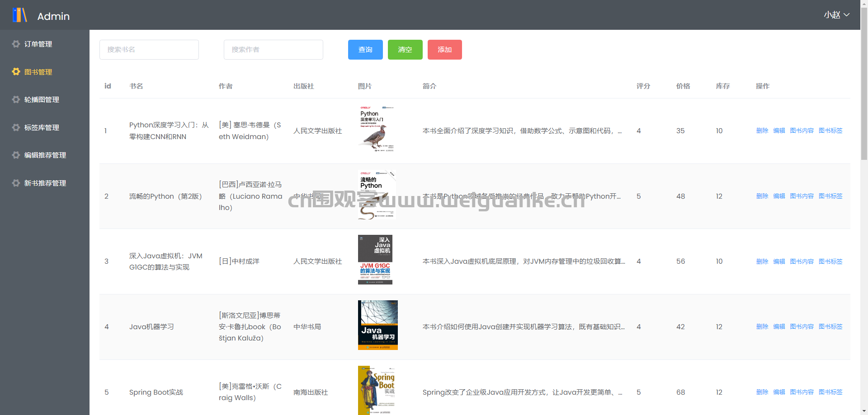Open 订单管理 in the sidebar
The image size is (868, 415).
(38, 44)
